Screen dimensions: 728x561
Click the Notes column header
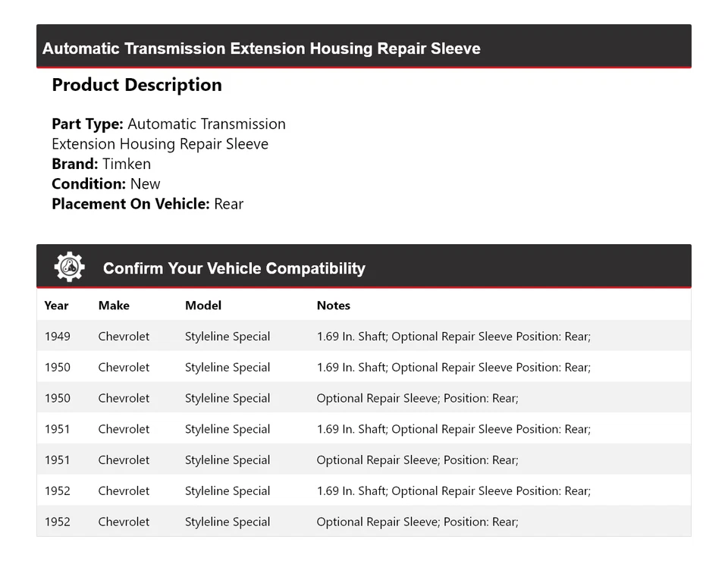click(x=334, y=306)
